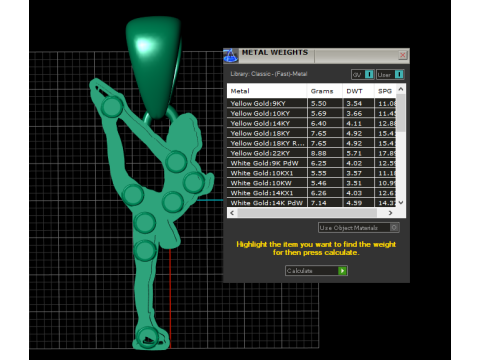Select the White Gold:14K PdW row
This screenshot has height=360, width=480.
[x=312, y=203]
